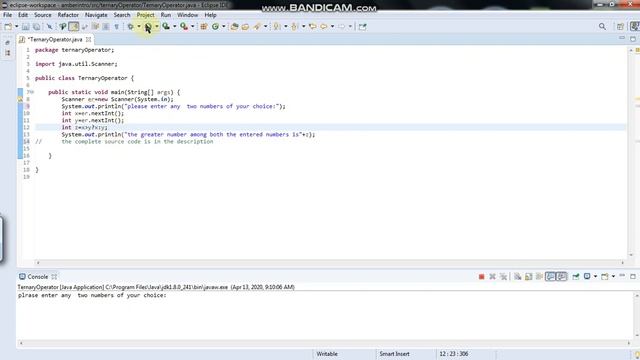Click the Open Console icon
640x360 pixels.
coord(605,277)
